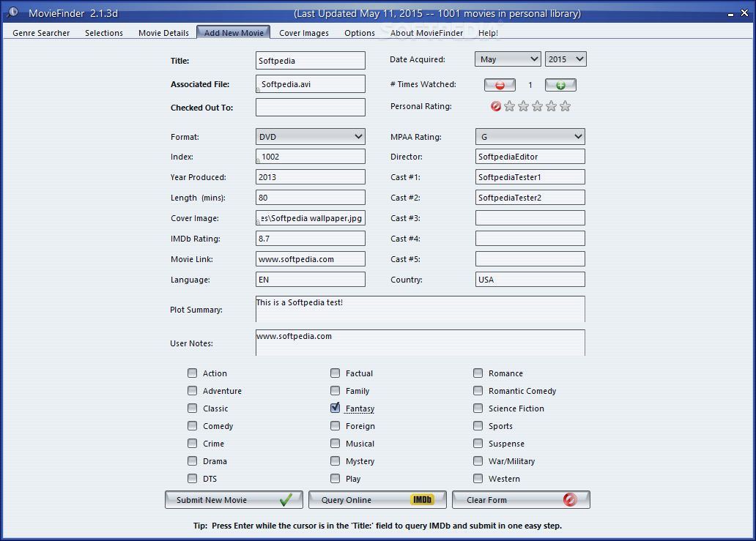Enable the Science Fiction genre

478,408
